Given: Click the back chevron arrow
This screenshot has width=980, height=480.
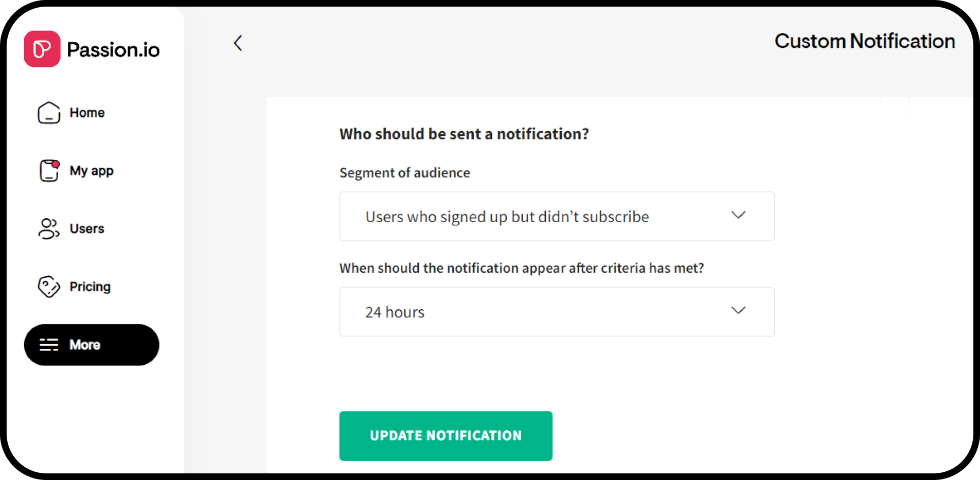Looking at the screenshot, I should (238, 43).
